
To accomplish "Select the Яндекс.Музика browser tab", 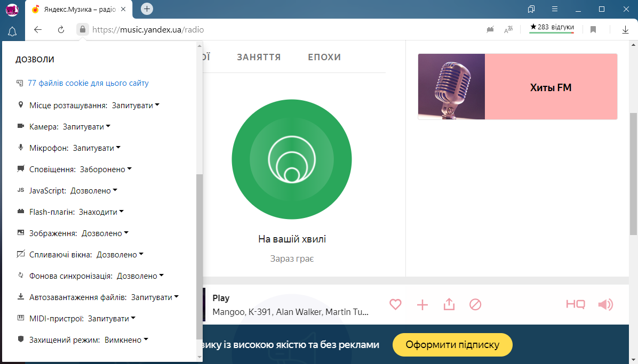I will [x=79, y=10].
